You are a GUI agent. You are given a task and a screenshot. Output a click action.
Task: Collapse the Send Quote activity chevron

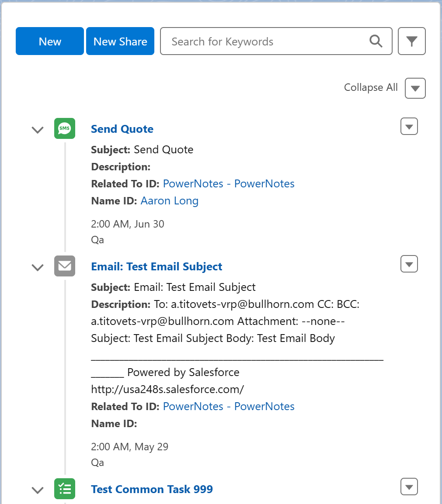click(38, 130)
